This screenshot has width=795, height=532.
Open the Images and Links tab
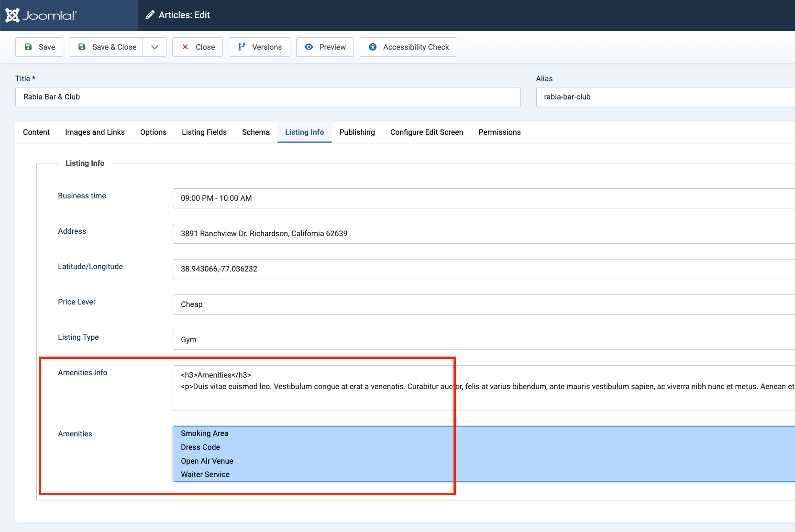[95, 132]
